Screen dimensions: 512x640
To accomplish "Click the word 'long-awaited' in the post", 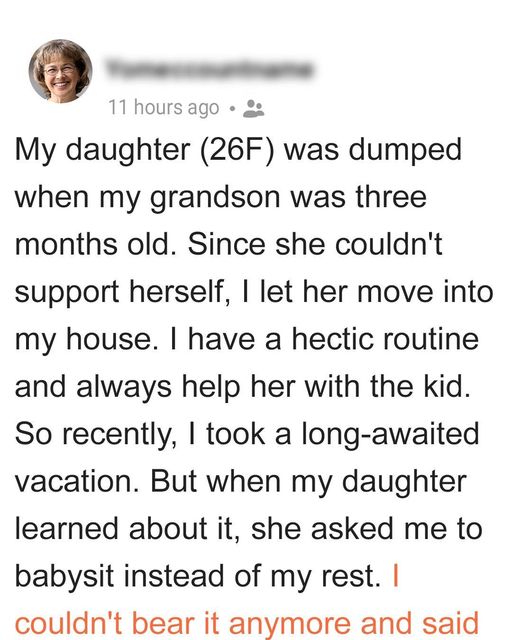I will pos(390,435).
